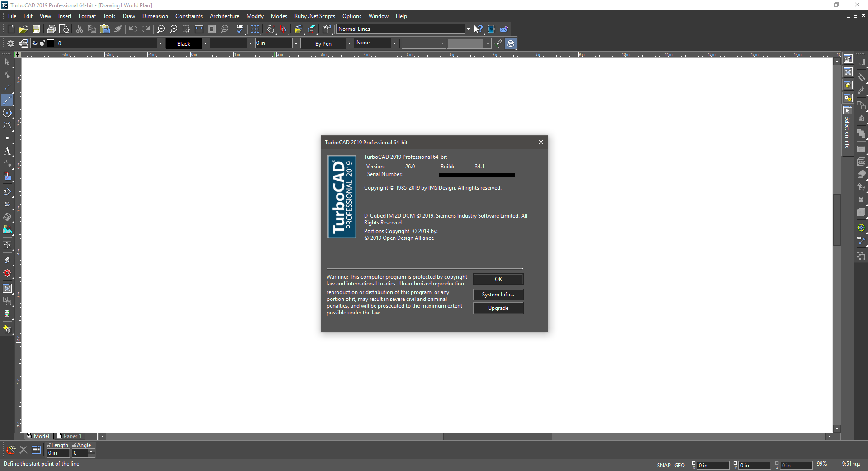The height and width of the screenshot is (471, 868).
Task: Click the Undo arrow icon
Action: tap(133, 29)
